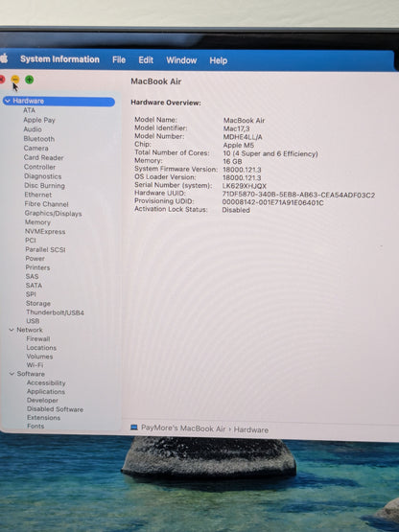This screenshot has height=532, width=399.
Task: Select Camera in the sidebar
Action: (x=36, y=149)
